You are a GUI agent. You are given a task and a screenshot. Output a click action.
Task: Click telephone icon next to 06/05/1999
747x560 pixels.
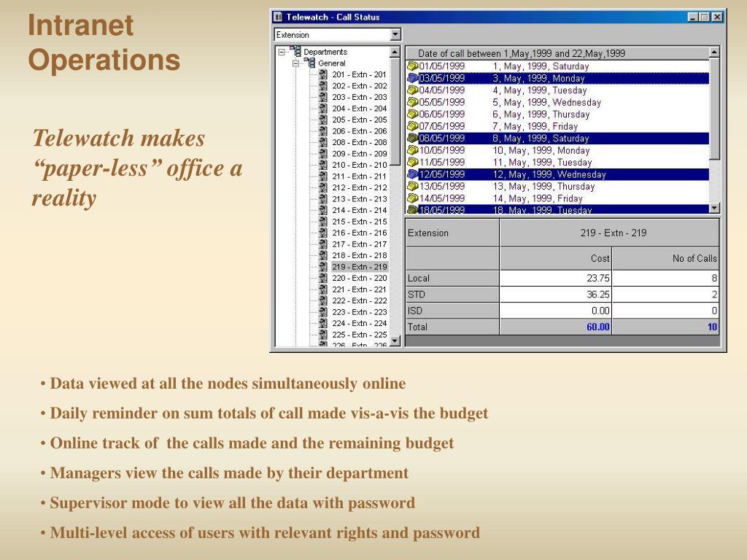pyautogui.click(x=413, y=114)
